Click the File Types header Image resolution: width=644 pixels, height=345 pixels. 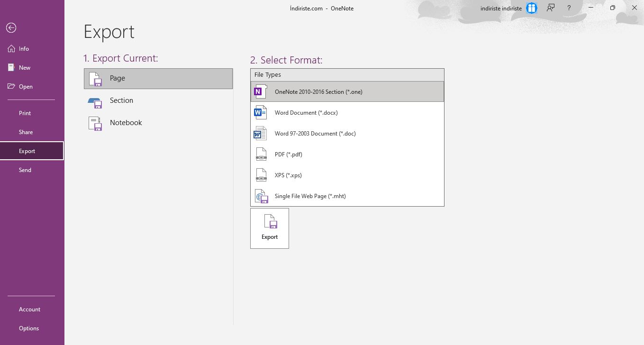[347, 75]
